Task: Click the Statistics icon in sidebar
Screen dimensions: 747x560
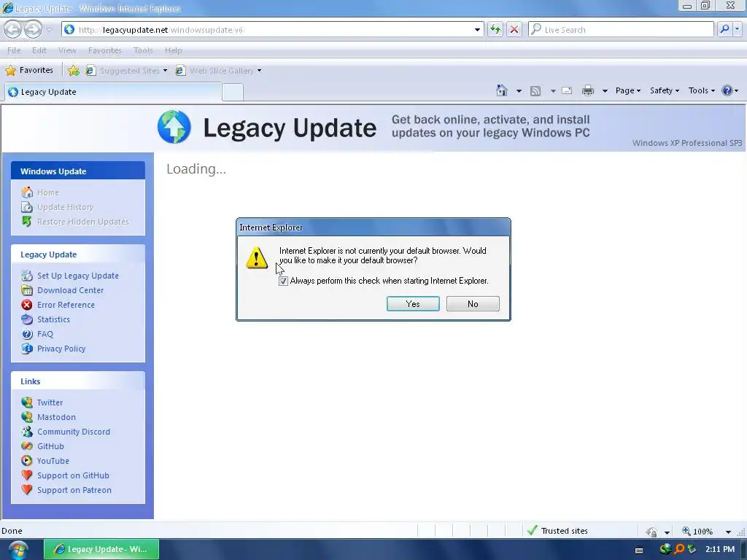Action: pyautogui.click(x=27, y=319)
